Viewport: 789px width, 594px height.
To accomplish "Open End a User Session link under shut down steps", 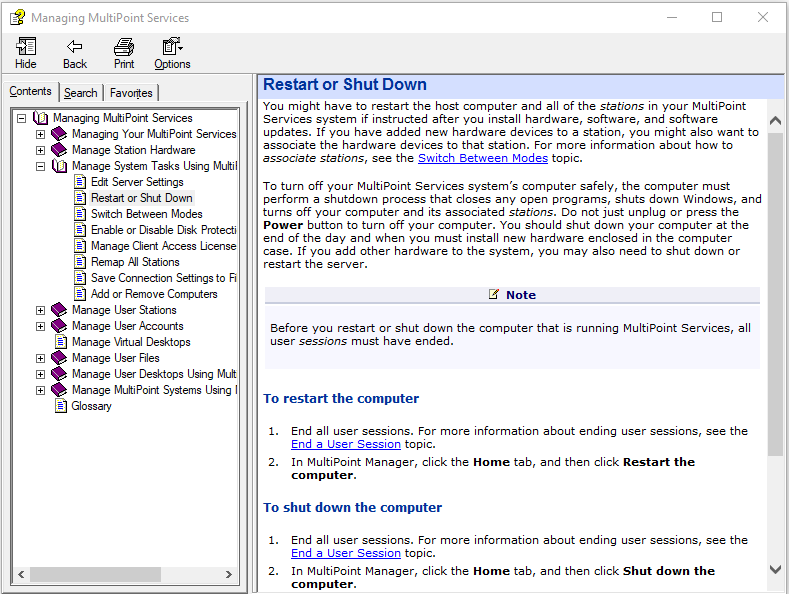I will pyautogui.click(x=346, y=553).
